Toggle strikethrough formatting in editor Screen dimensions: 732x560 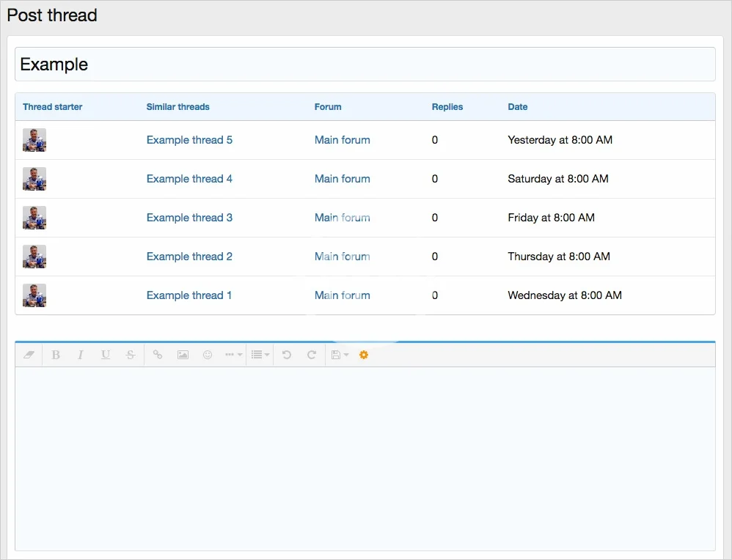coord(131,355)
